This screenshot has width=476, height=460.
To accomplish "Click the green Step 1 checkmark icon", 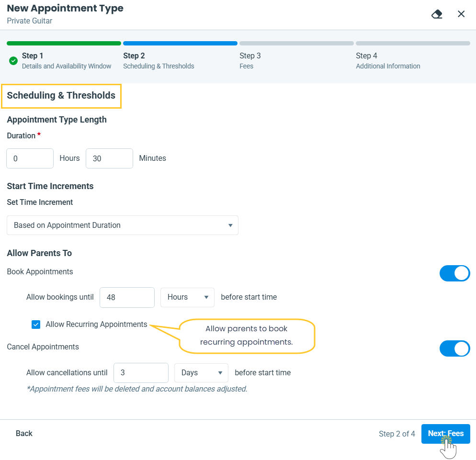I will 13,61.
